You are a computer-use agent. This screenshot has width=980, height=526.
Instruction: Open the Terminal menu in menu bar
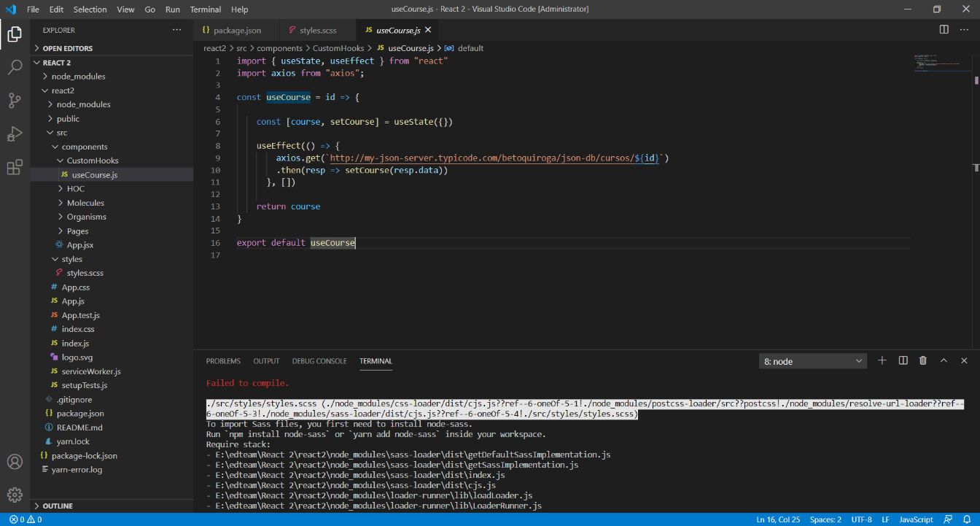206,9
